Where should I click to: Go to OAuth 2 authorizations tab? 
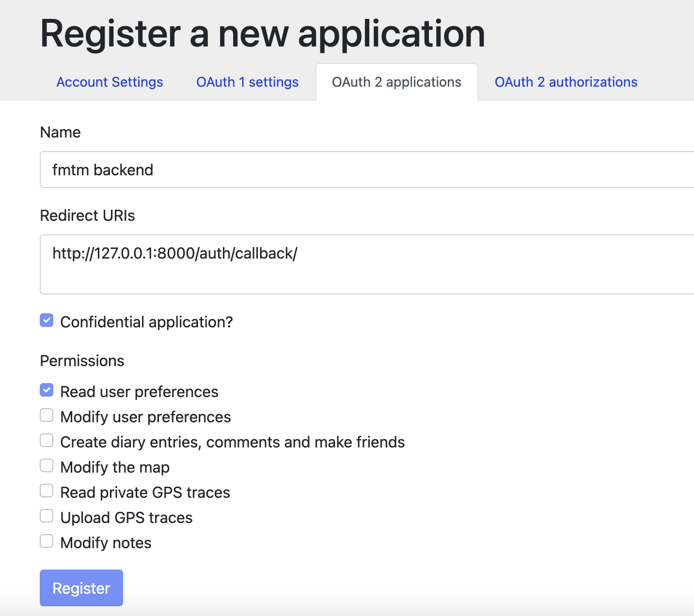tap(566, 82)
